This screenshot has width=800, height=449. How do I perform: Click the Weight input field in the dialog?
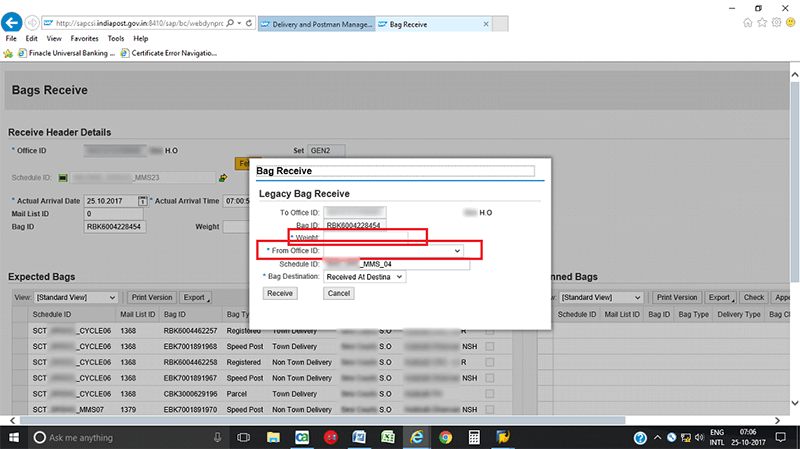367,237
